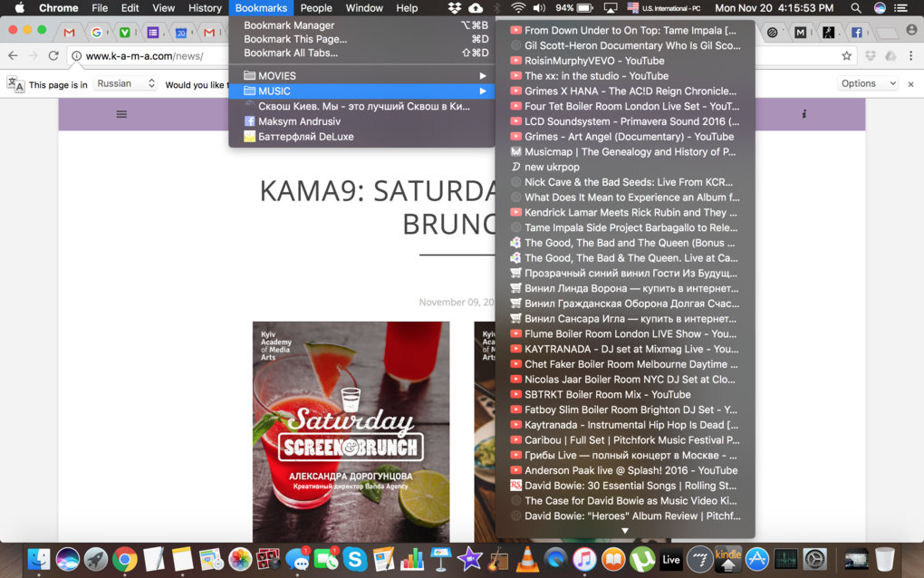Switch to the calendar tab showing 20
924x578 pixels.
pos(181,33)
